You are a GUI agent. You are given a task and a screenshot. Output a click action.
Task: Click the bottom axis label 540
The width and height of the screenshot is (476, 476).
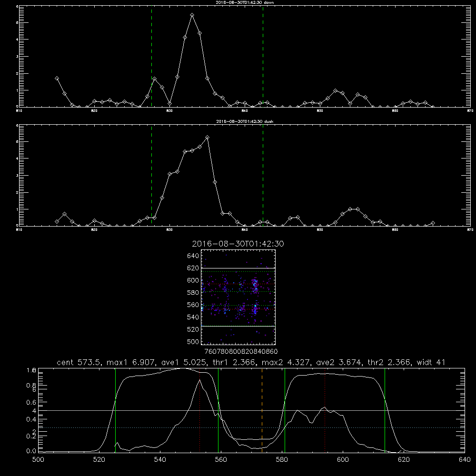160,460
